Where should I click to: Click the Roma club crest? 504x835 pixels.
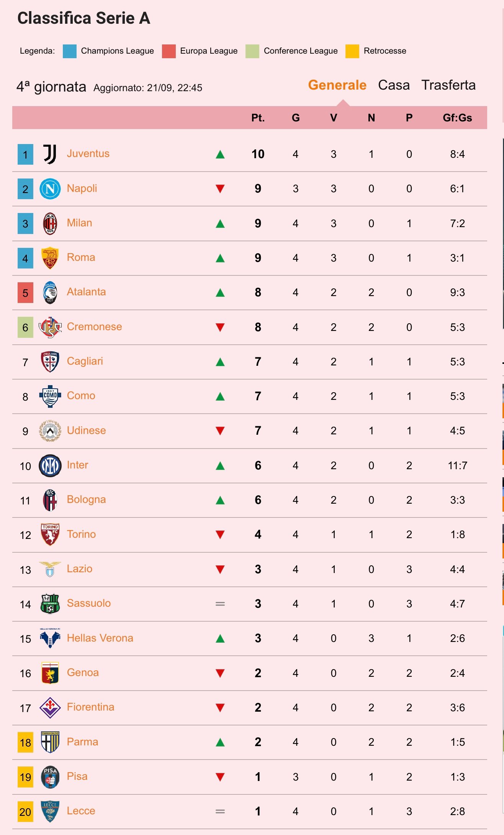click(50, 258)
